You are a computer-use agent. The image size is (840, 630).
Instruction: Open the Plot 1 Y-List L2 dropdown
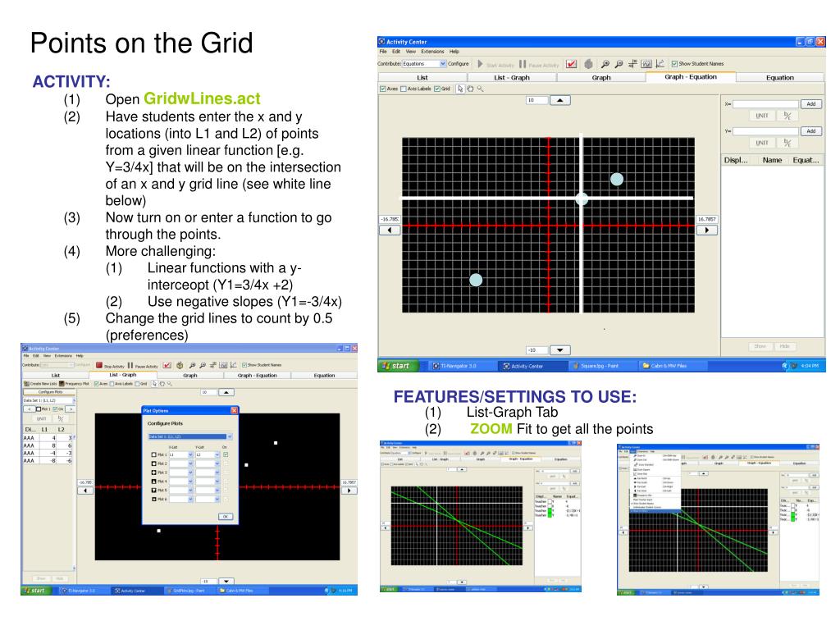217,454
